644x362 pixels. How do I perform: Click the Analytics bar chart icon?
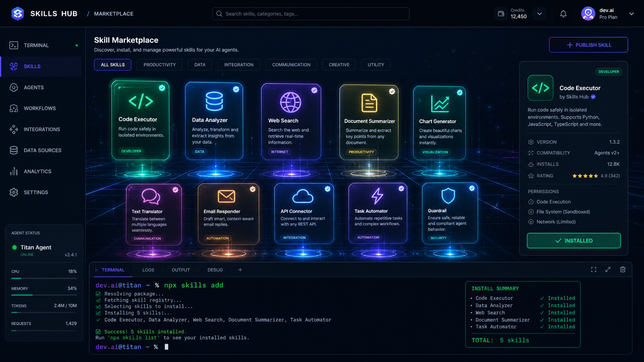tap(14, 171)
